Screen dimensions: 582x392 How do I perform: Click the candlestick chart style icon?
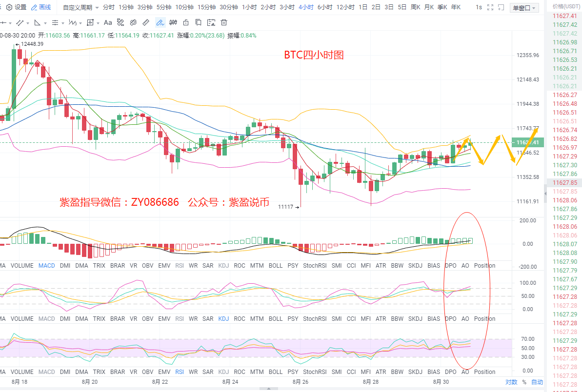[x=173, y=22]
